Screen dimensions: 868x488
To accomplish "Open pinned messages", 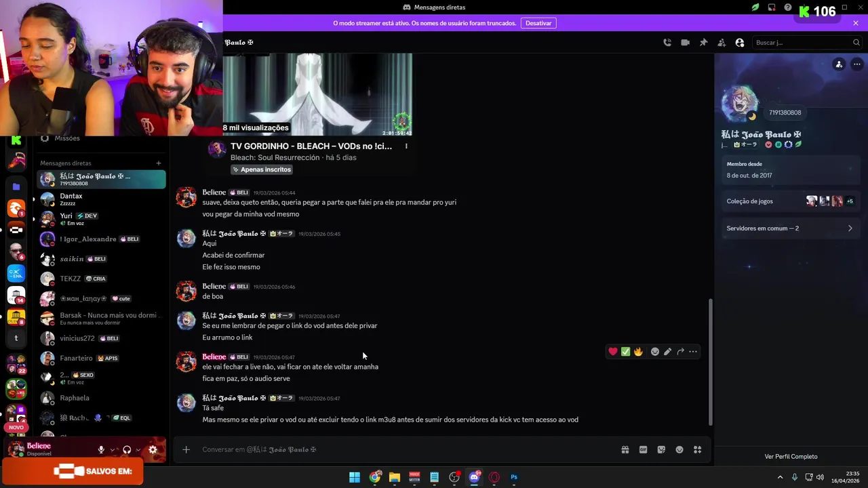I will tap(703, 43).
